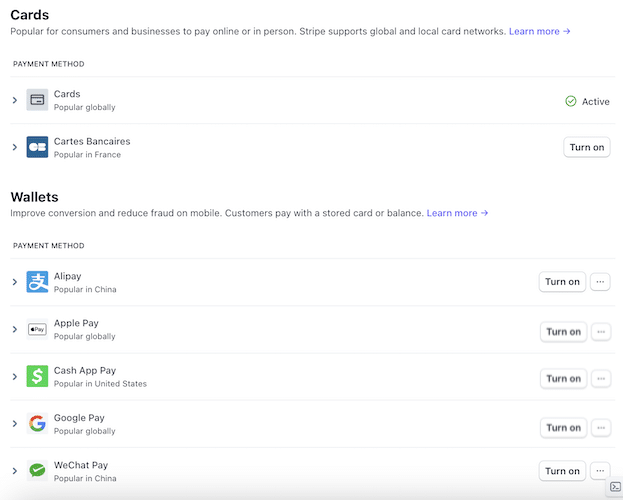
Task: Expand the Cards row chevron
Action: click(15, 100)
